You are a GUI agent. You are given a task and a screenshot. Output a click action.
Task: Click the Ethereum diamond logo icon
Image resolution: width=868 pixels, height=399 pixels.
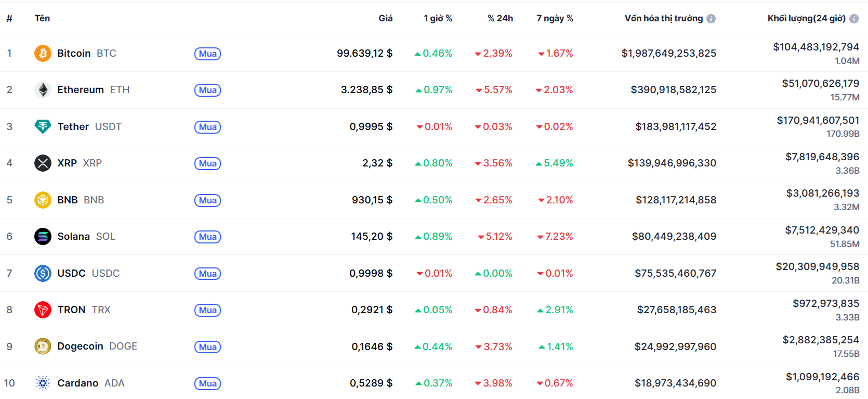coord(43,89)
